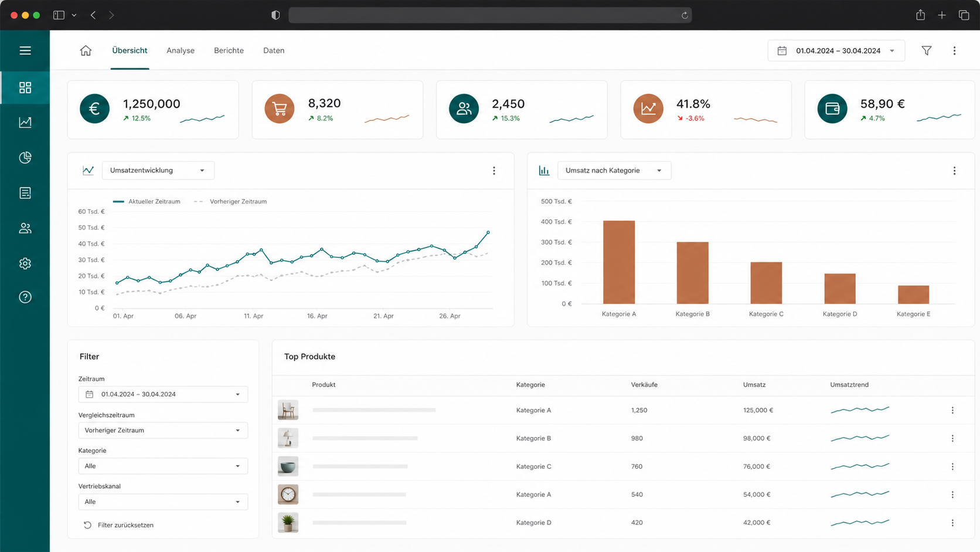Image resolution: width=980 pixels, height=552 pixels.
Task: Open the hamburger menu in sidebar
Action: 25,50
